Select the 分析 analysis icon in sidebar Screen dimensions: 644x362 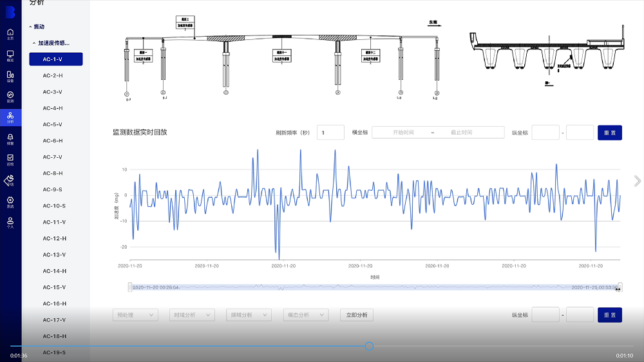(10, 117)
